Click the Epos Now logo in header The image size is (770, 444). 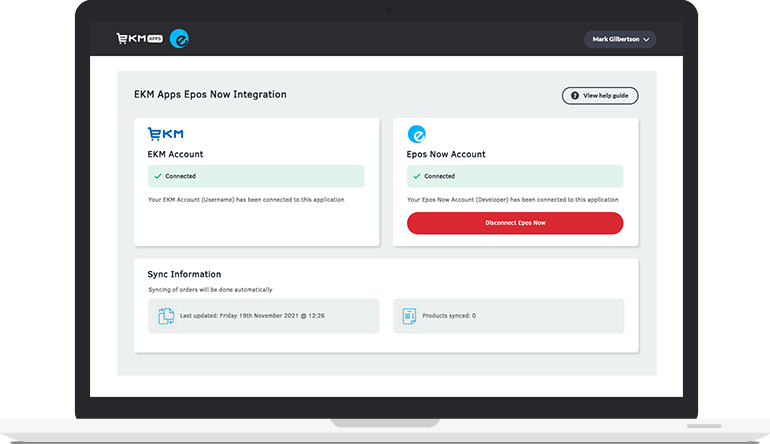point(179,38)
